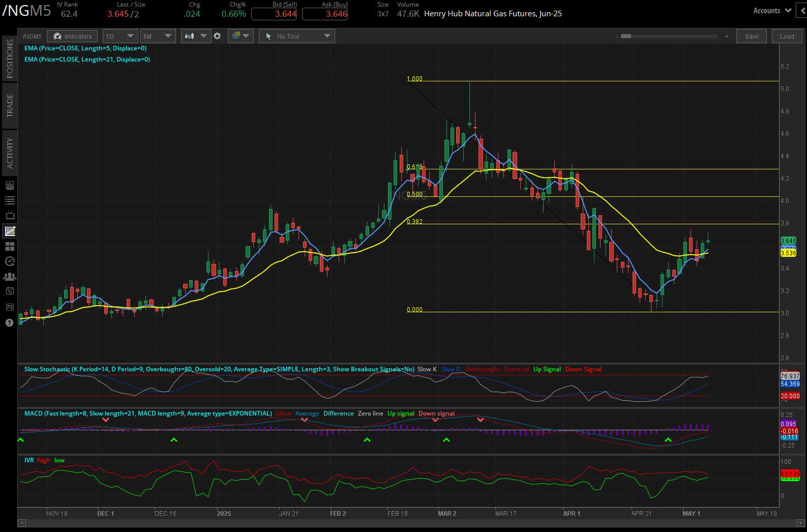The height and width of the screenshot is (532, 807).
Task: Open the watchlist lines icon in the sidebar
Action: [9, 200]
